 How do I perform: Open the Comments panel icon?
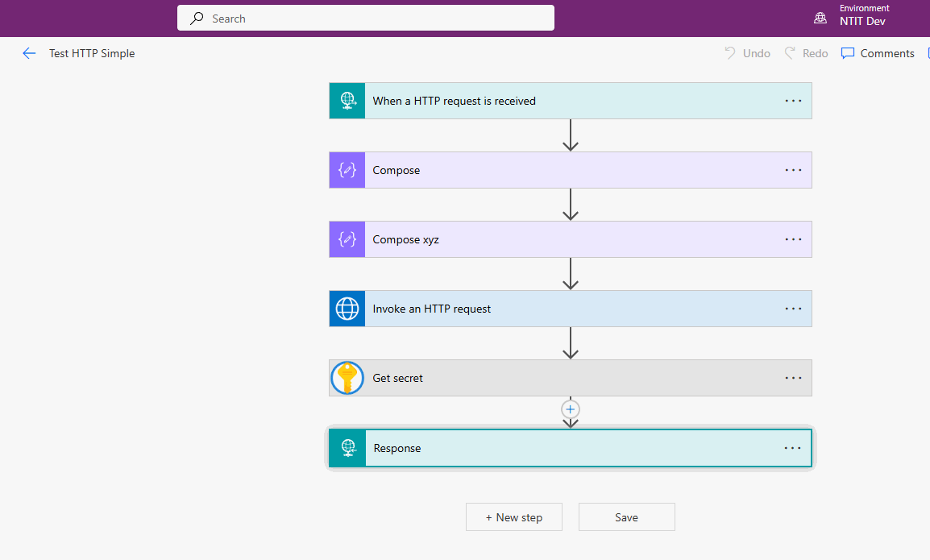tap(848, 53)
